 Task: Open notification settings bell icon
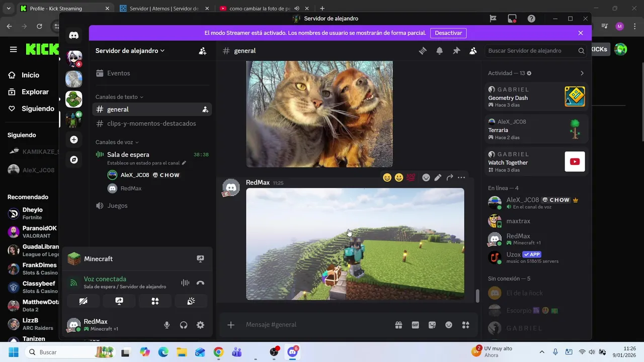point(439,51)
